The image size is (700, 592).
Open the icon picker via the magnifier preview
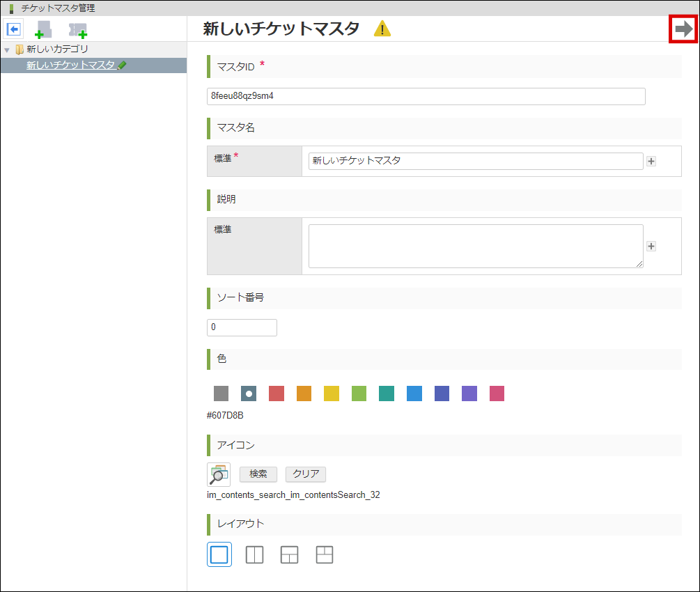click(218, 474)
